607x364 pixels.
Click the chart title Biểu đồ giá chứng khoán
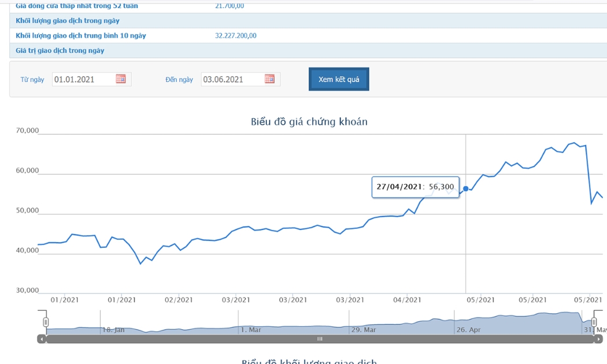pos(309,121)
